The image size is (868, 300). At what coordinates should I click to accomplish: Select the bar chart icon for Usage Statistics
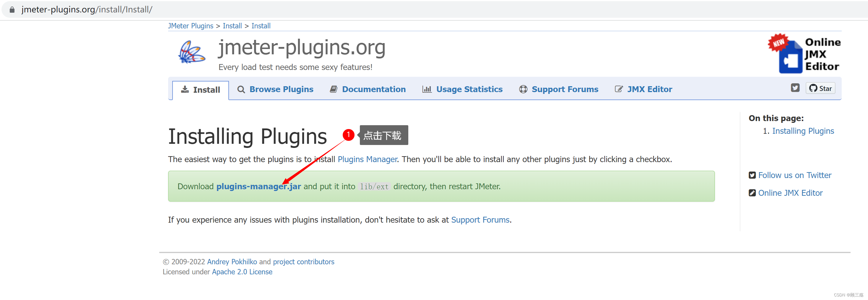pyautogui.click(x=427, y=89)
